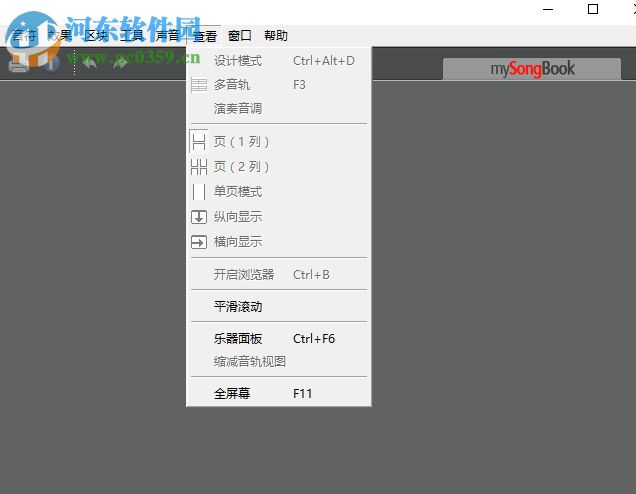Click the vertical display (纵向显示) arrow icon
Screen dimensions: 636x494
pos(199,217)
